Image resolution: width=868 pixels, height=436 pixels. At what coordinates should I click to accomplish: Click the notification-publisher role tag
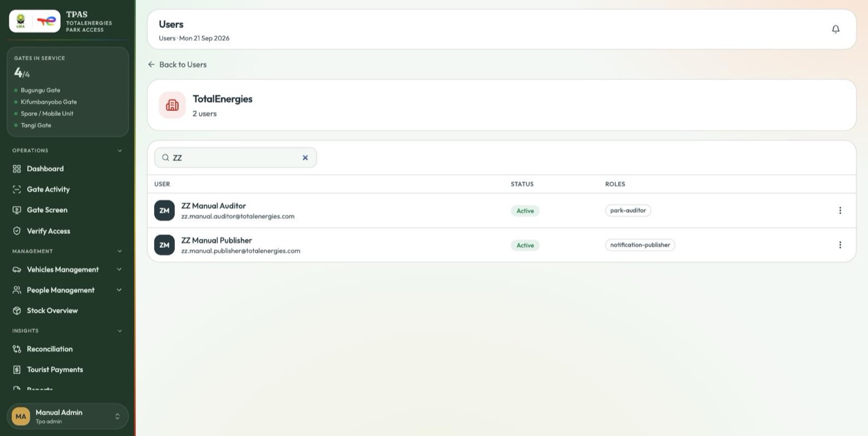640,245
